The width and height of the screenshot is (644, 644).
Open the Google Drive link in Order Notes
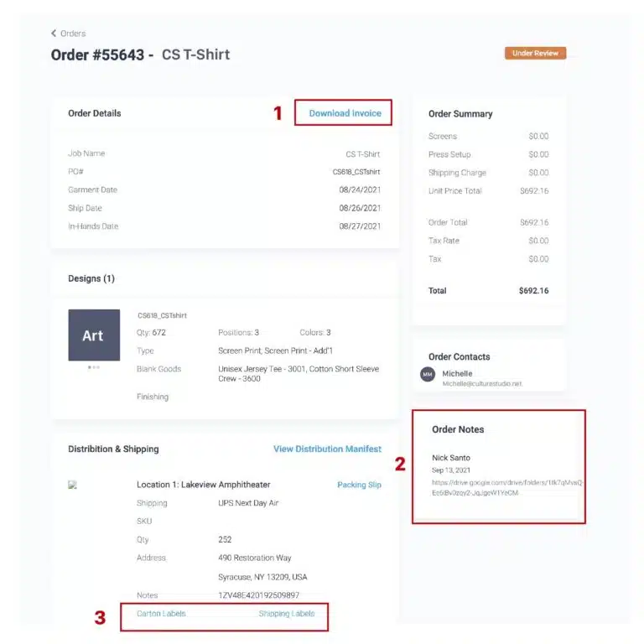(507, 487)
